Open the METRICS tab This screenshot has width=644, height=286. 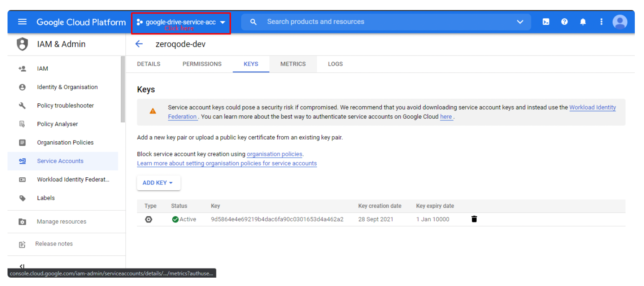tap(293, 64)
